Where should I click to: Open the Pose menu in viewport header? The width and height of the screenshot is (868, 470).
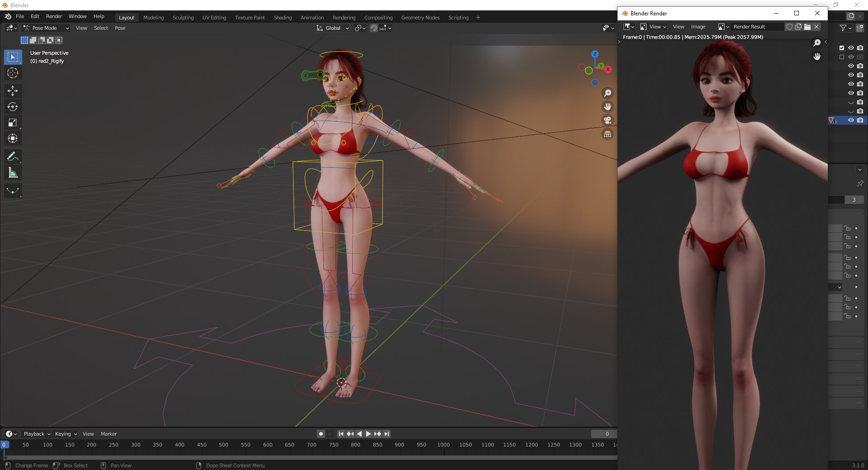[x=120, y=28]
